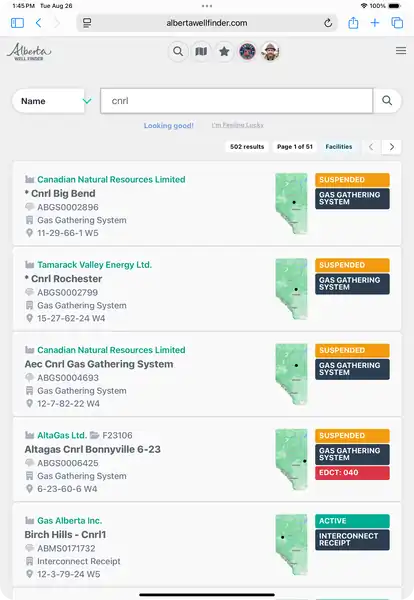The height and width of the screenshot is (600, 414).
Task: Click the Alberta Well Finder logo
Action: click(29, 51)
